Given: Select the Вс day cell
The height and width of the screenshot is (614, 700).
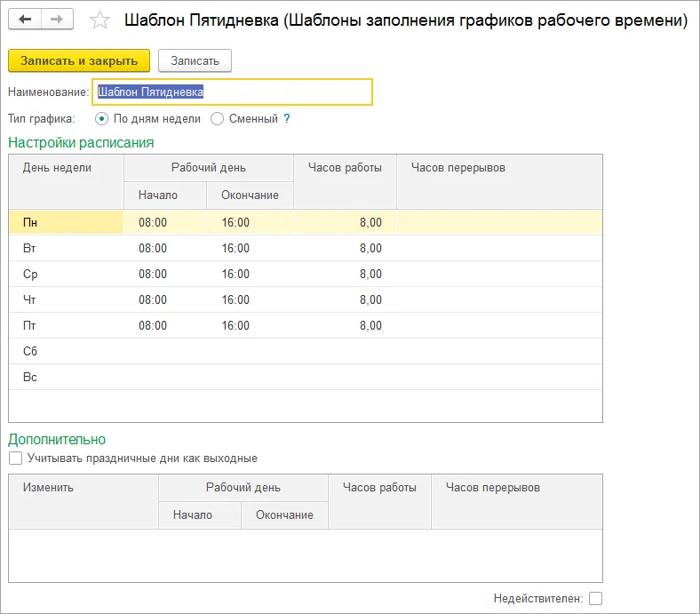Looking at the screenshot, I should tap(66, 378).
